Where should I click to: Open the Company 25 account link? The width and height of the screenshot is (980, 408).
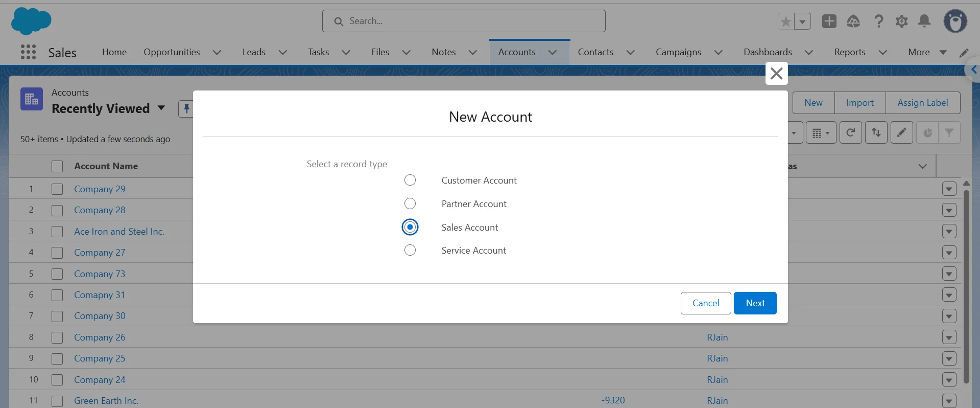point(100,358)
